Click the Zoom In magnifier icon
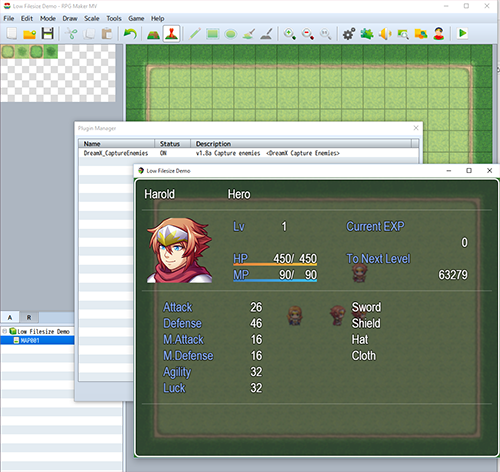The width and height of the screenshot is (500, 472). (289, 34)
